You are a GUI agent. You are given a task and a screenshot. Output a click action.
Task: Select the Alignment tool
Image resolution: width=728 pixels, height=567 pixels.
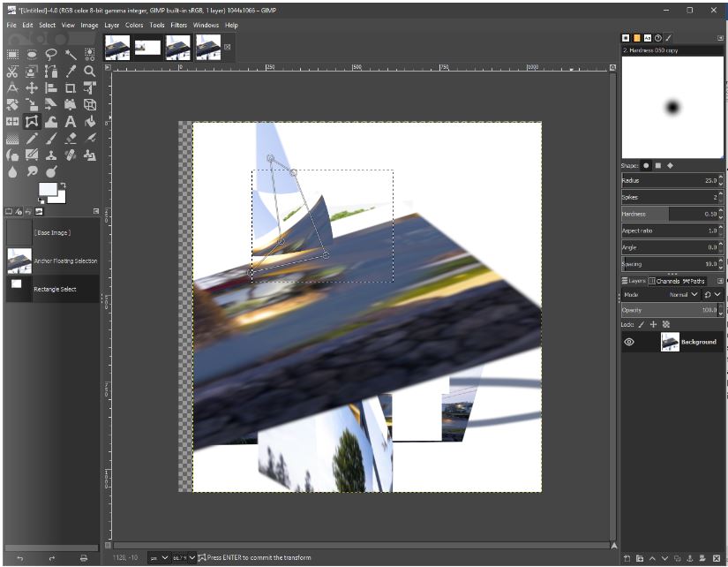pos(51,87)
